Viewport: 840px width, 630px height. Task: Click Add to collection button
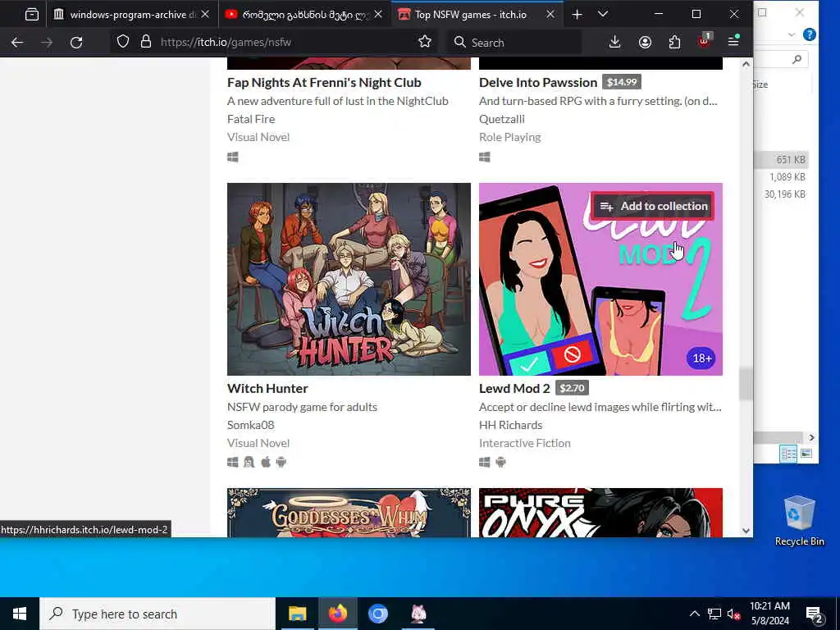(x=653, y=206)
